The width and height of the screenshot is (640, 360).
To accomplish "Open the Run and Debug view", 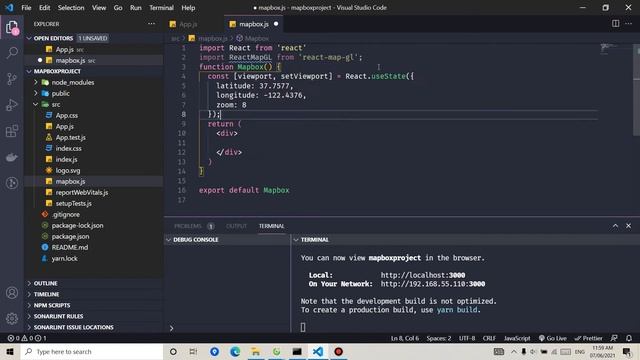I will [x=12, y=104].
